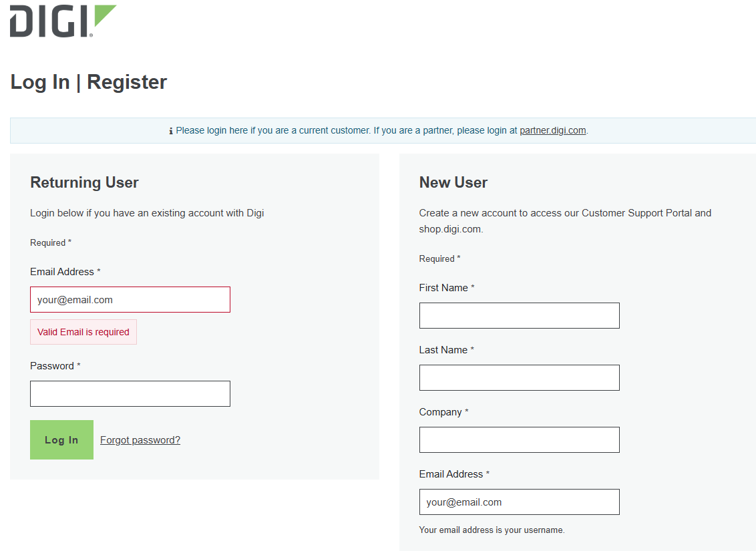756x551 pixels.
Task: Select the First Name input box
Action: click(519, 316)
